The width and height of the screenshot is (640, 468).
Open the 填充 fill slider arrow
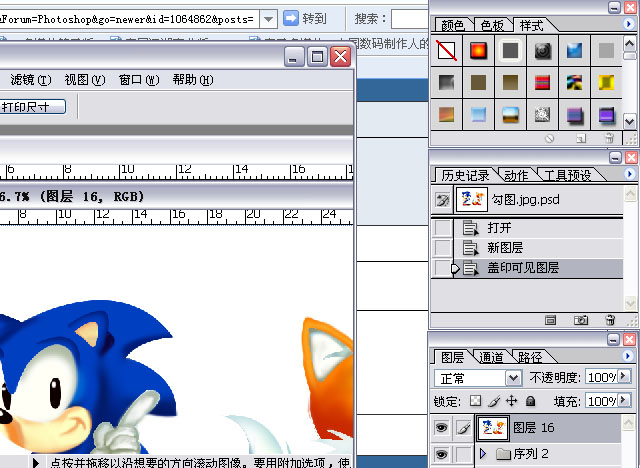point(624,399)
